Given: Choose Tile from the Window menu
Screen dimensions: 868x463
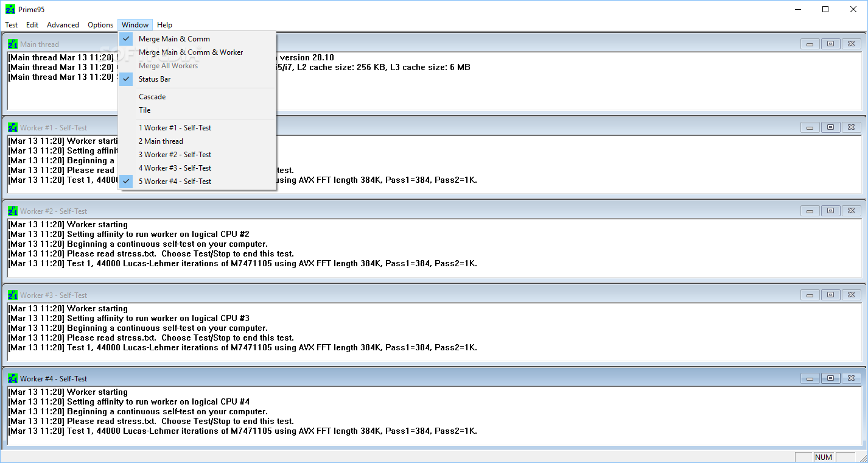Looking at the screenshot, I should point(197,110).
